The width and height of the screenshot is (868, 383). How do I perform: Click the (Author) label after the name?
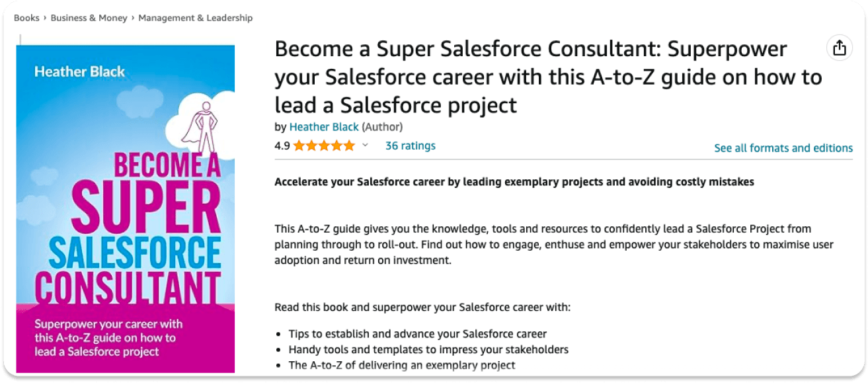[x=382, y=127]
